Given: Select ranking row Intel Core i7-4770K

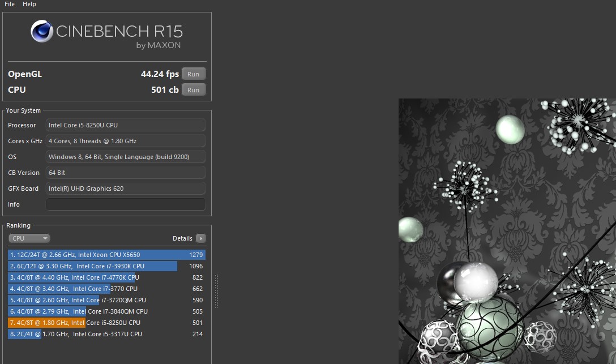Looking at the screenshot, I should point(106,277).
